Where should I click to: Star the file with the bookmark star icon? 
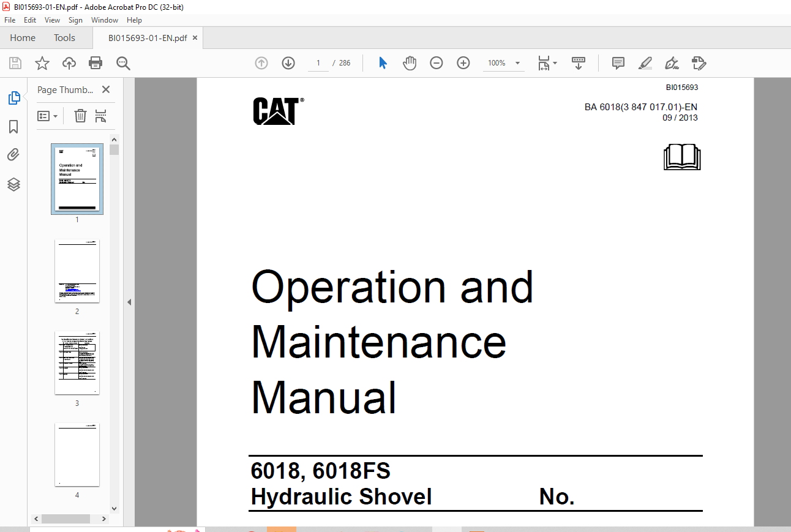(42, 63)
